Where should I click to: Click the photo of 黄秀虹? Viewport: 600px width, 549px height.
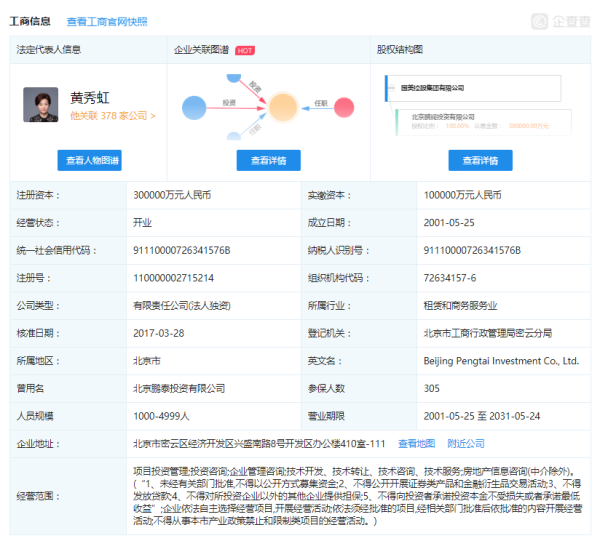tap(41, 104)
